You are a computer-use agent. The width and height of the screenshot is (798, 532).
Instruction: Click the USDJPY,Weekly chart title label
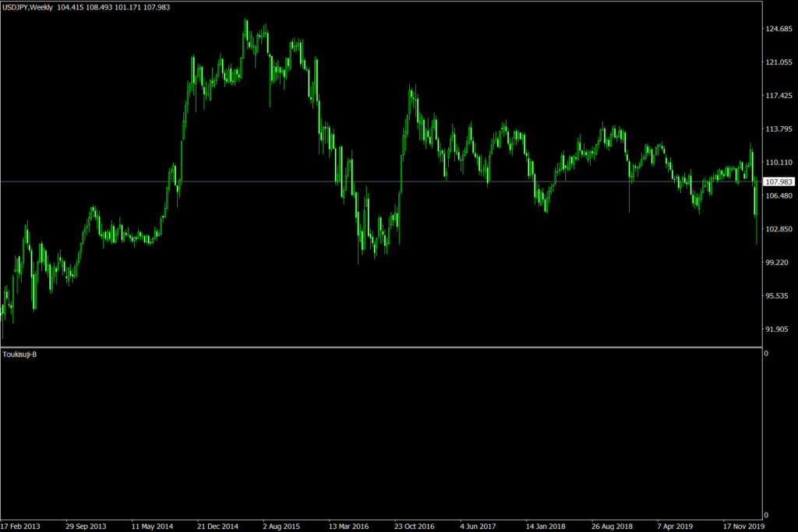(27, 7)
